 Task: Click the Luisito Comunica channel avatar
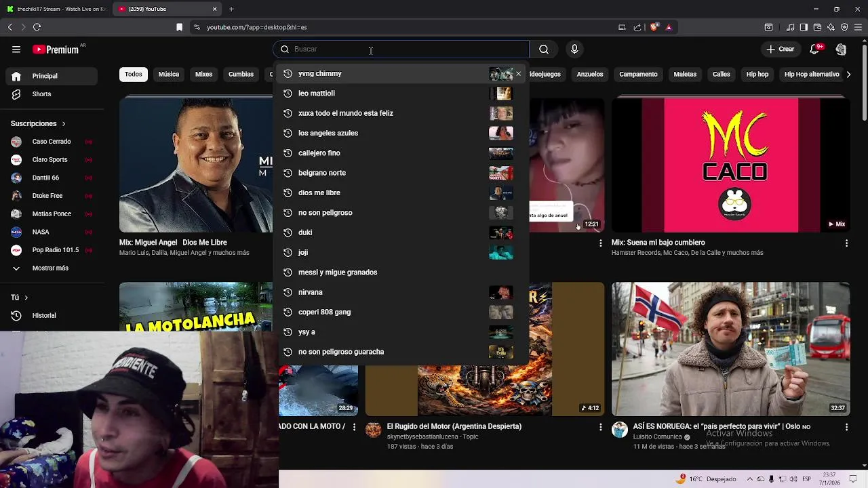point(620,430)
